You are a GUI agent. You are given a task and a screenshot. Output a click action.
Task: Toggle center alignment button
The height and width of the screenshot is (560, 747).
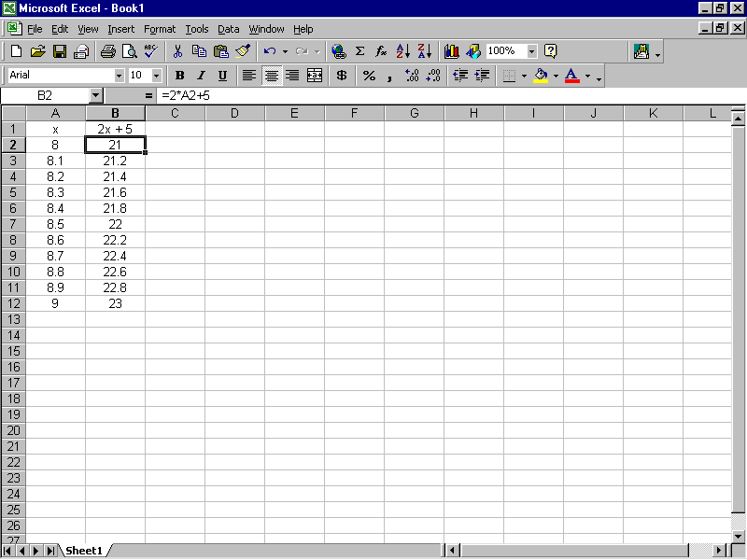click(272, 76)
